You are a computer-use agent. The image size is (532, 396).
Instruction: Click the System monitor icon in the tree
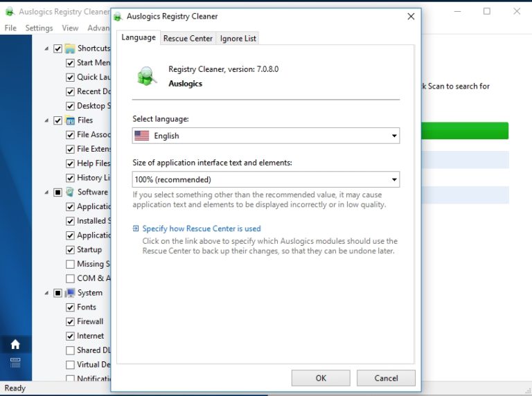coord(70,293)
